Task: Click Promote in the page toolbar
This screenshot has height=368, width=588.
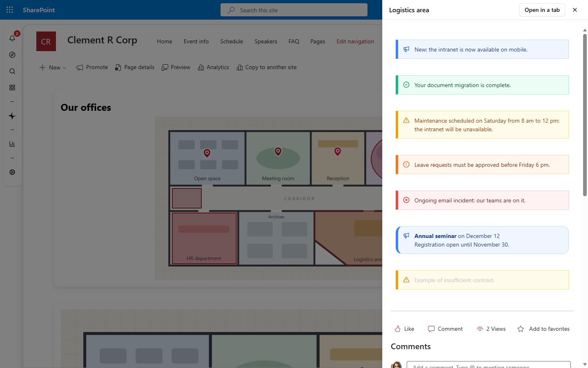Action: click(92, 67)
